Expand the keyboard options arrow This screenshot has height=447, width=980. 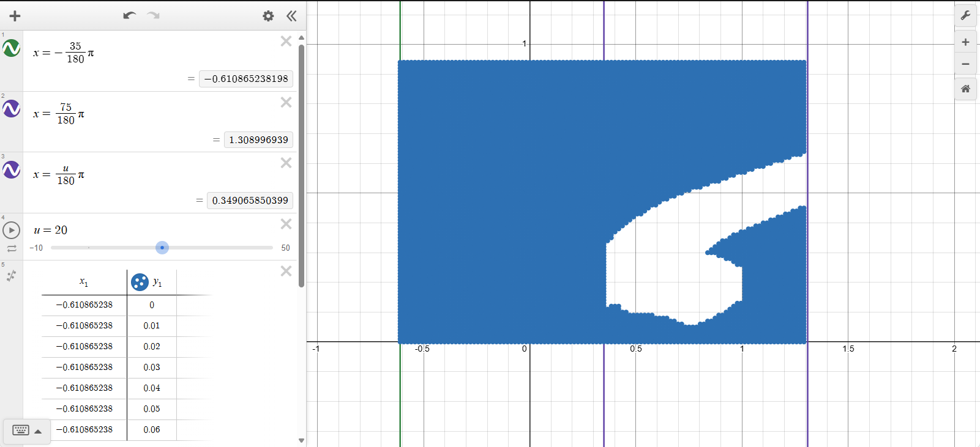(x=38, y=431)
